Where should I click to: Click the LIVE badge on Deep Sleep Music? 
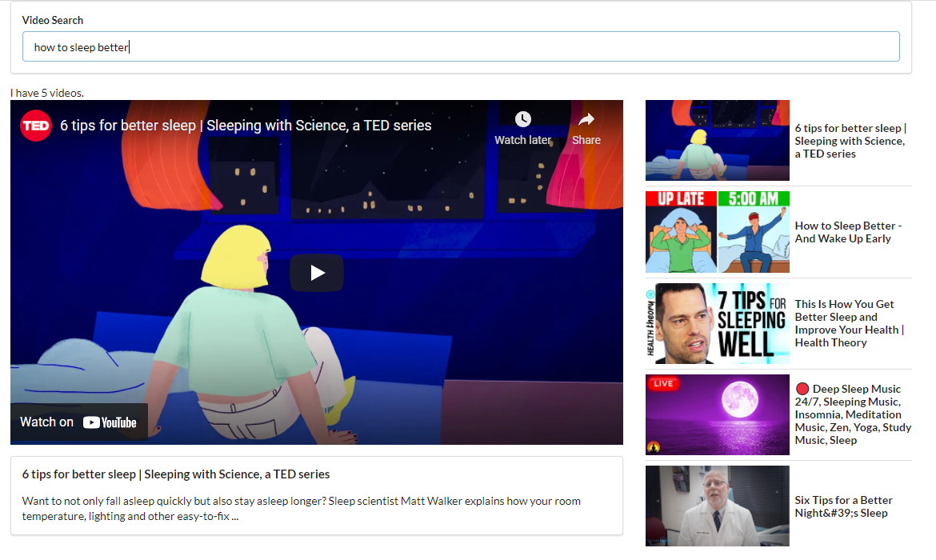click(665, 384)
